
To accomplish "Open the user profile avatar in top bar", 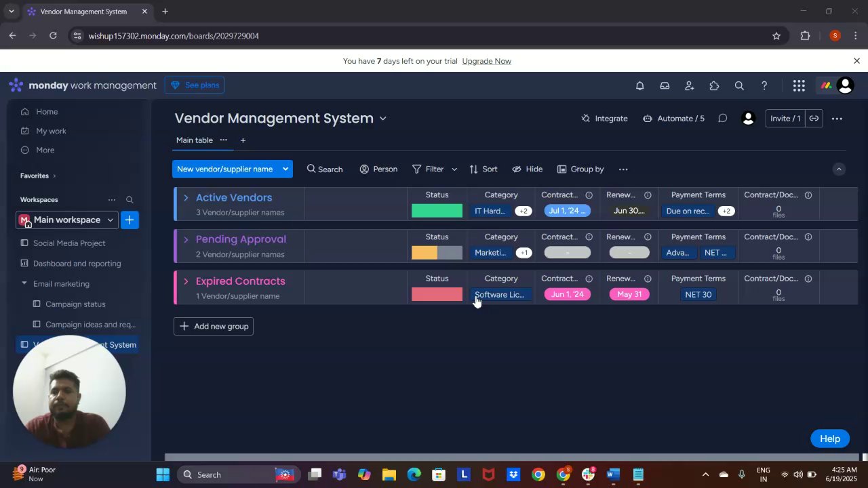I will point(845,85).
